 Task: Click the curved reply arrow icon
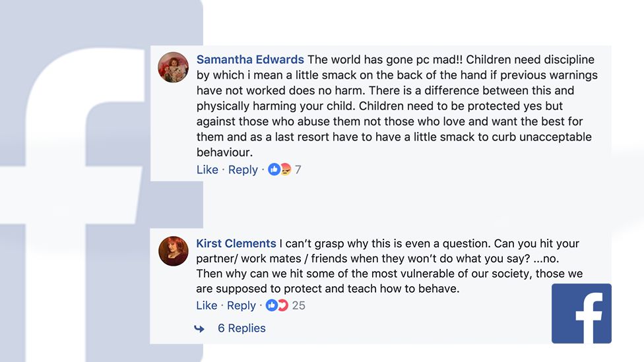pyautogui.click(x=199, y=328)
